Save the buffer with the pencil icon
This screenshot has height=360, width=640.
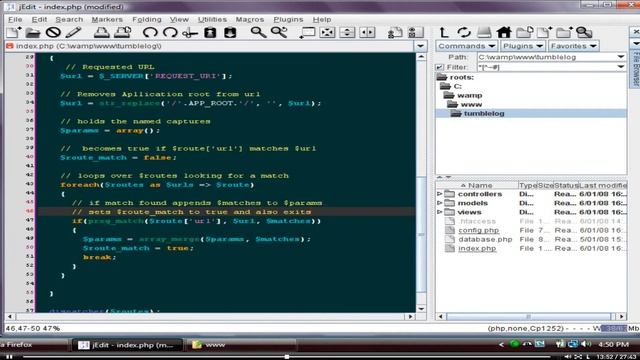click(x=73, y=32)
